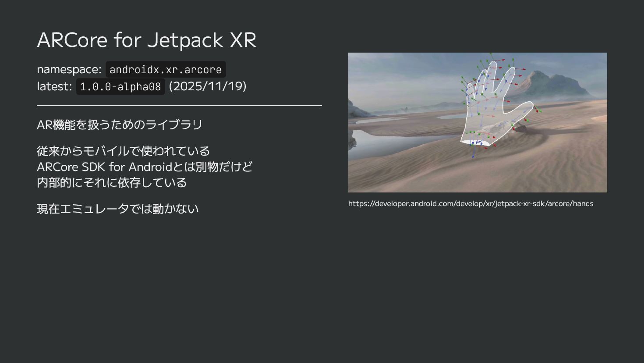This screenshot has height=363, width=644.
Task: Click the slide title 'ARCore for Jetpack XR'
Action: tap(146, 40)
